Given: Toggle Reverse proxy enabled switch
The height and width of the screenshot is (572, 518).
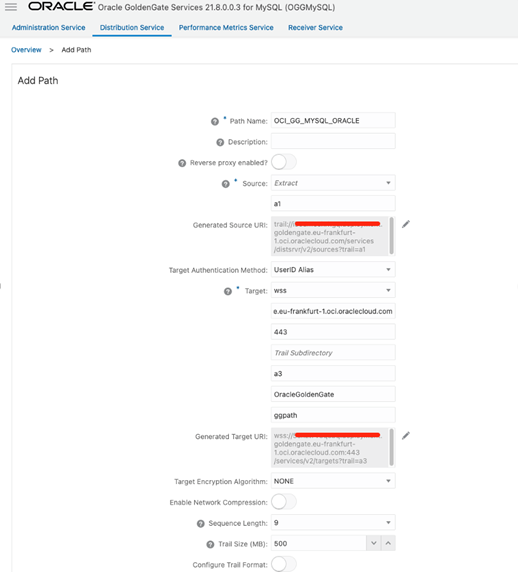Looking at the screenshot, I should [x=284, y=162].
